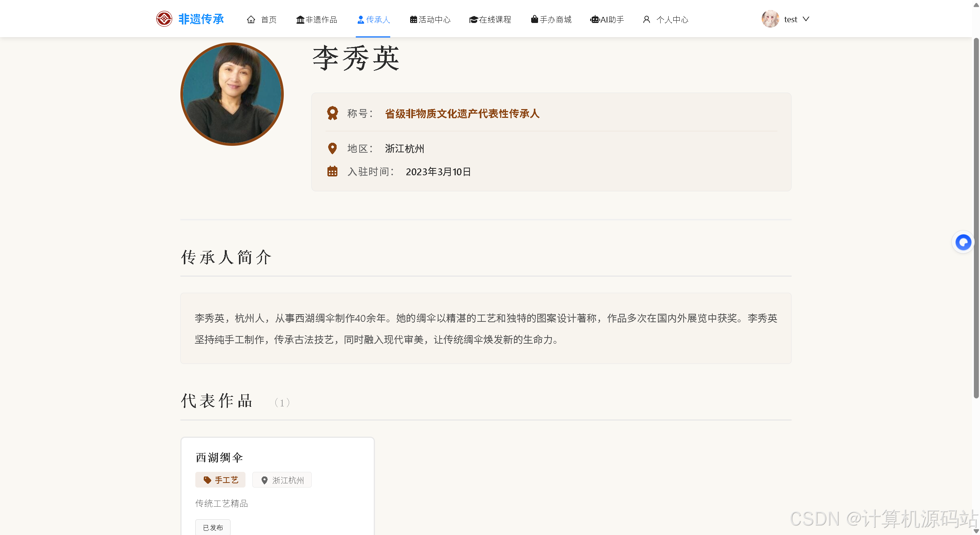Navigate to 在线课程 courses page
This screenshot has height=535, width=980.
pos(490,20)
